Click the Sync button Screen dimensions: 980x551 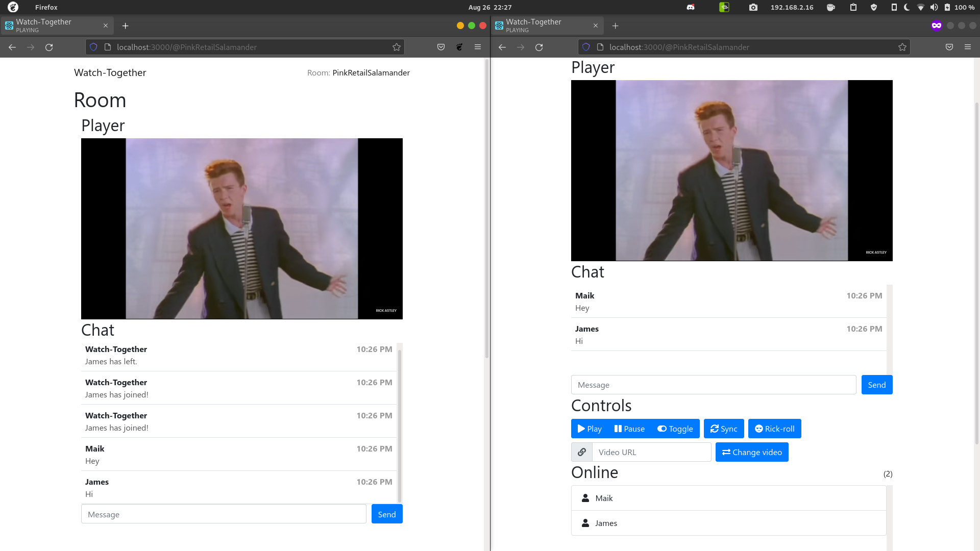pyautogui.click(x=724, y=429)
